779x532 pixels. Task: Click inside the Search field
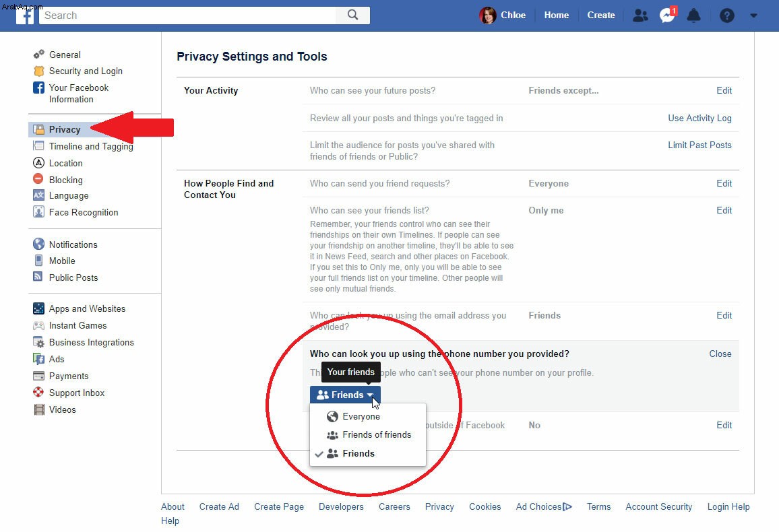pos(188,15)
